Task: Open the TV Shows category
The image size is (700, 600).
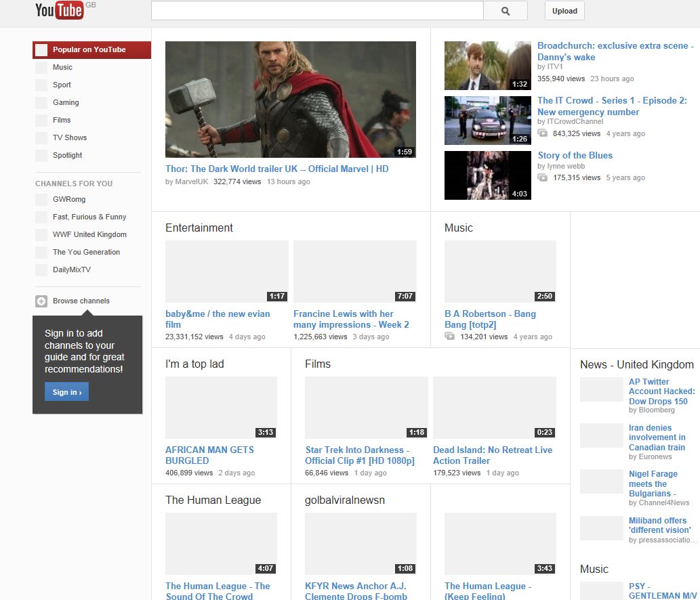Action: click(70, 138)
